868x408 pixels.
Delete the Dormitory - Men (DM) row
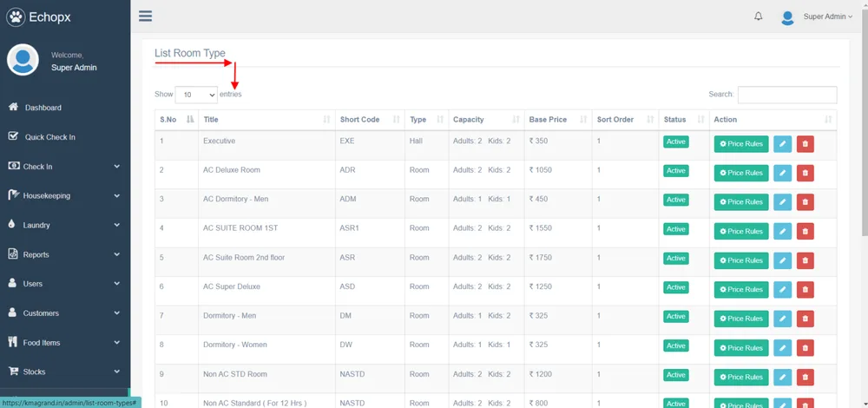click(805, 319)
